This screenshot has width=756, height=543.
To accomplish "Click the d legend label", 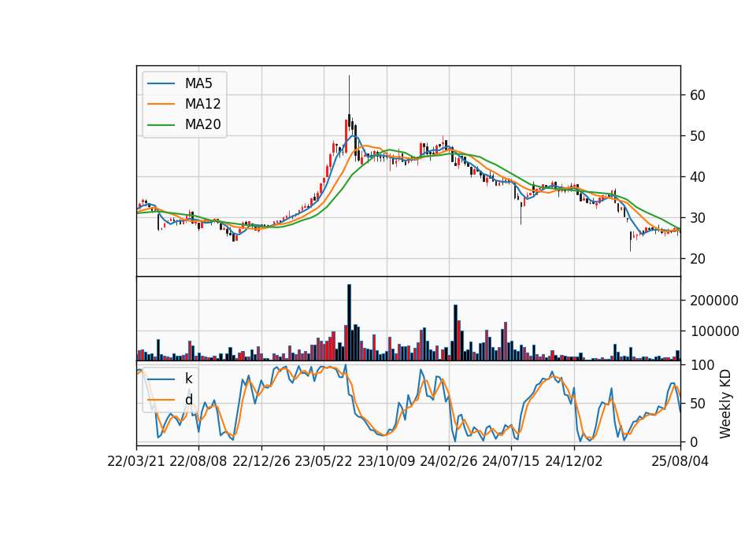I will (x=188, y=400).
